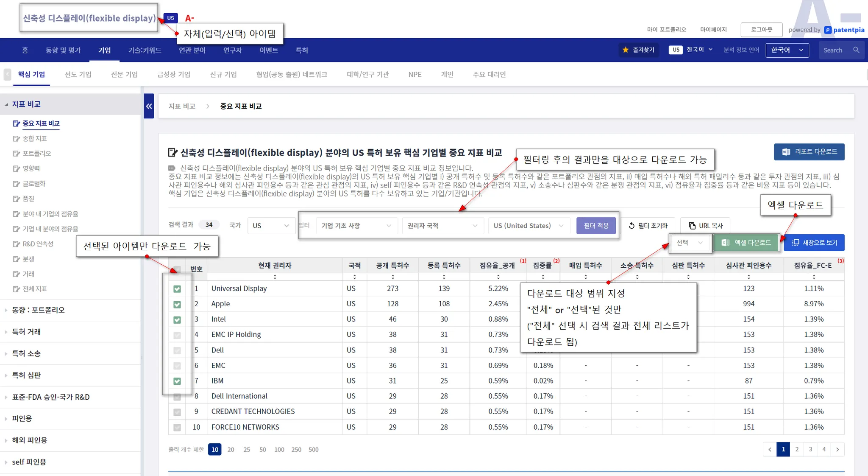
Task: Go to results page 3
Action: pyautogui.click(x=810, y=449)
